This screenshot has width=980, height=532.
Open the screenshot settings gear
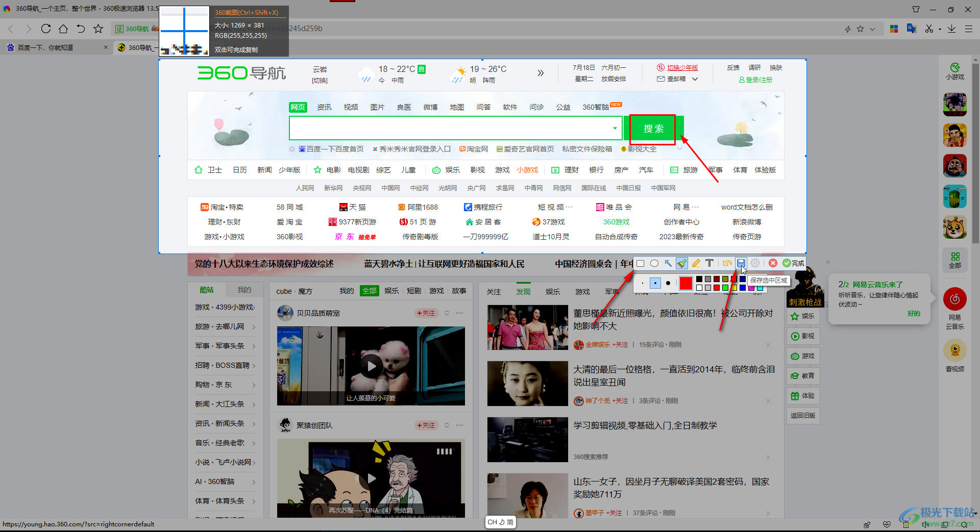(x=755, y=263)
